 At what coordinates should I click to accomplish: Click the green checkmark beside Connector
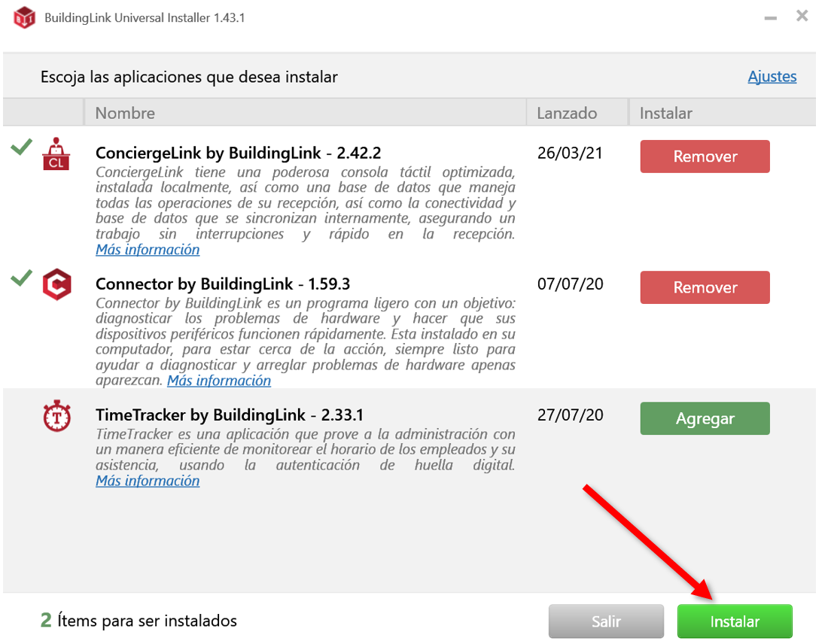click(22, 278)
